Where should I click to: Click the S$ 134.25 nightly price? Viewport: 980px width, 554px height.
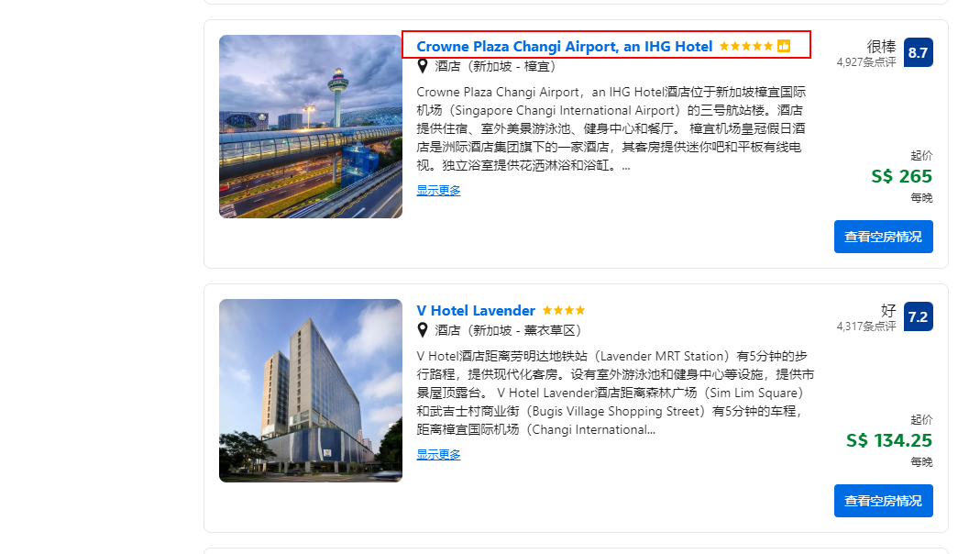coord(888,440)
